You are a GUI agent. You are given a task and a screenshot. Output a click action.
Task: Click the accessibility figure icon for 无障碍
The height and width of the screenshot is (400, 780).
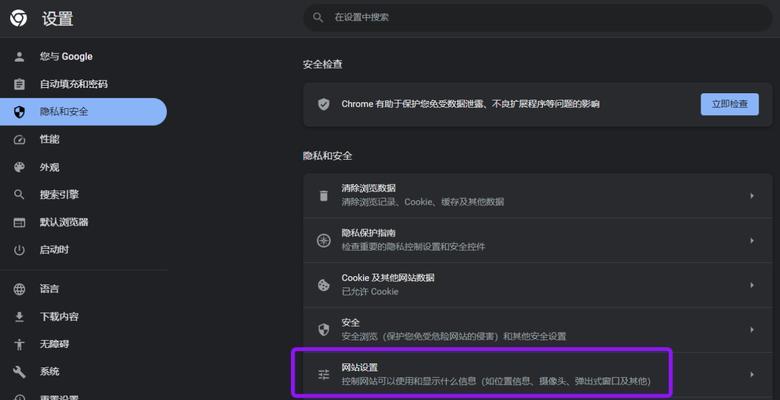tap(19, 344)
